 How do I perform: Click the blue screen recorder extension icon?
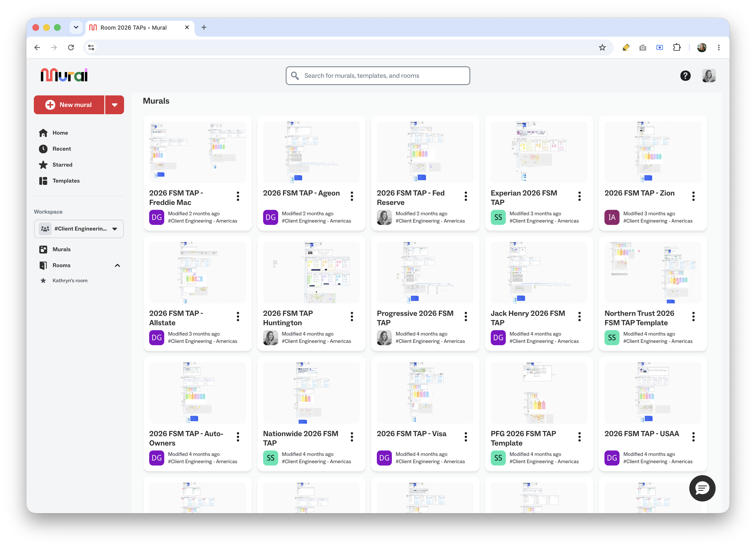pos(659,48)
